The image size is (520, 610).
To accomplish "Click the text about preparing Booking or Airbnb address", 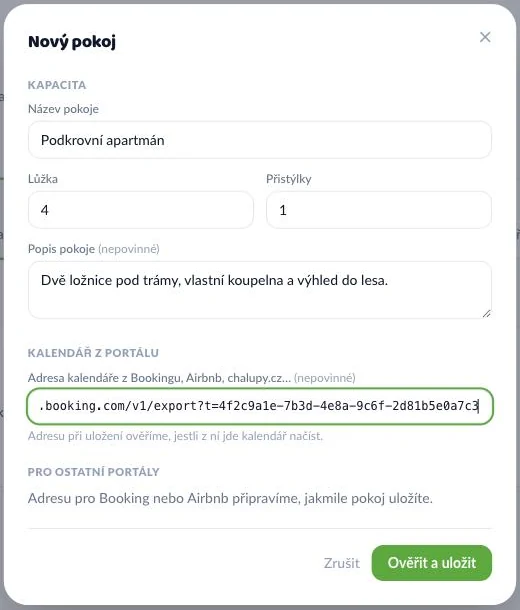I will pyautogui.click(x=230, y=498).
